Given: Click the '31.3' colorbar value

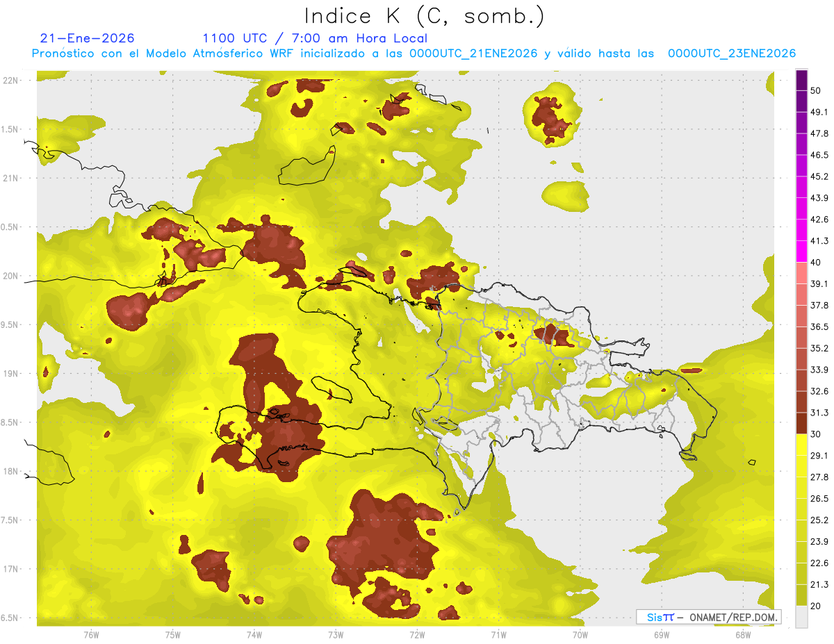Looking at the screenshot, I should tap(819, 413).
